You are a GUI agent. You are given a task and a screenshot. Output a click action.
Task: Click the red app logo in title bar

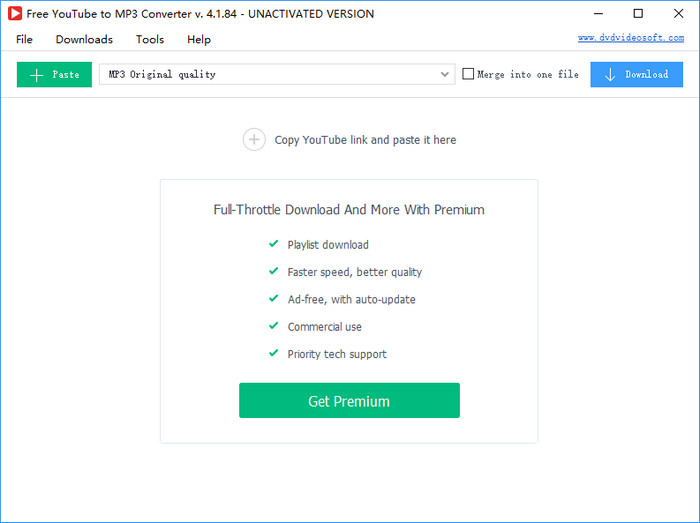(x=15, y=13)
